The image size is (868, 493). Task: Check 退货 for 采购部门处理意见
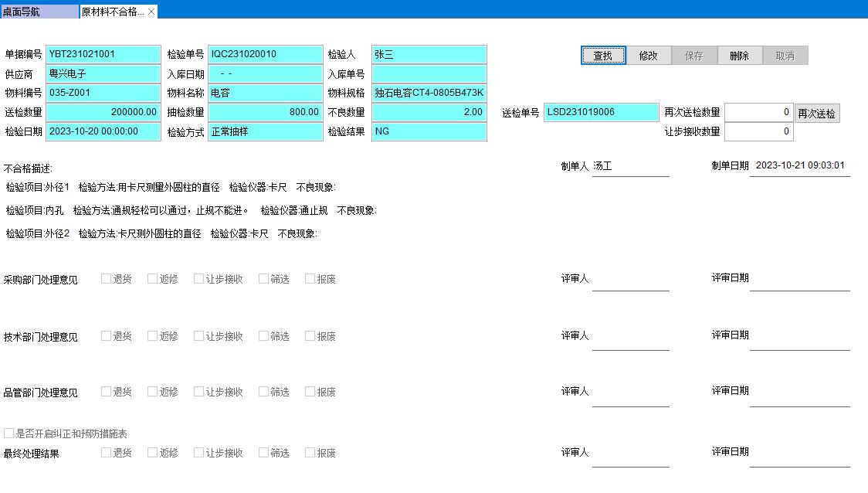point(107,279)
